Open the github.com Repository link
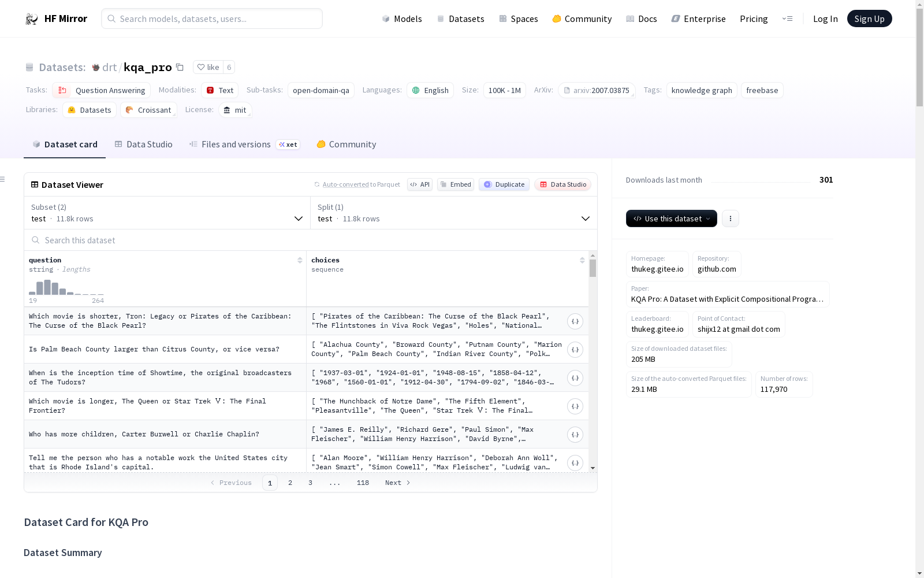The height and width of the screenshot is (578, 924). tap(717, 264)
